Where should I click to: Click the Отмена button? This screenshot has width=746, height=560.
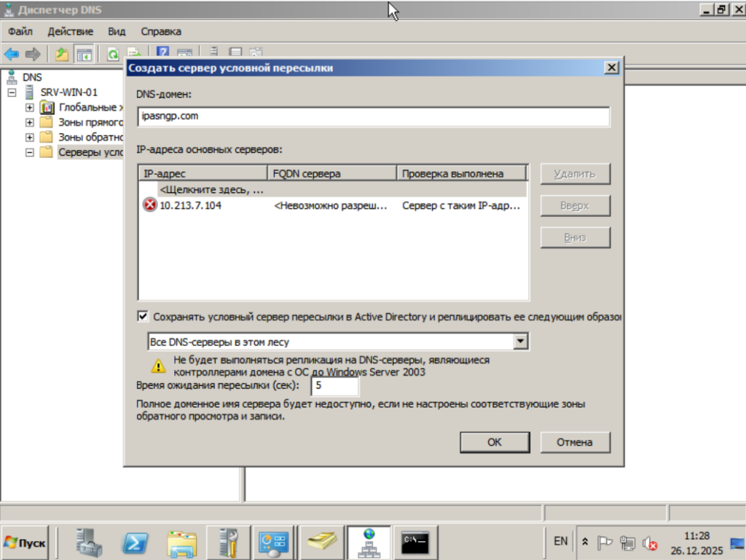(x=575, y=442)
